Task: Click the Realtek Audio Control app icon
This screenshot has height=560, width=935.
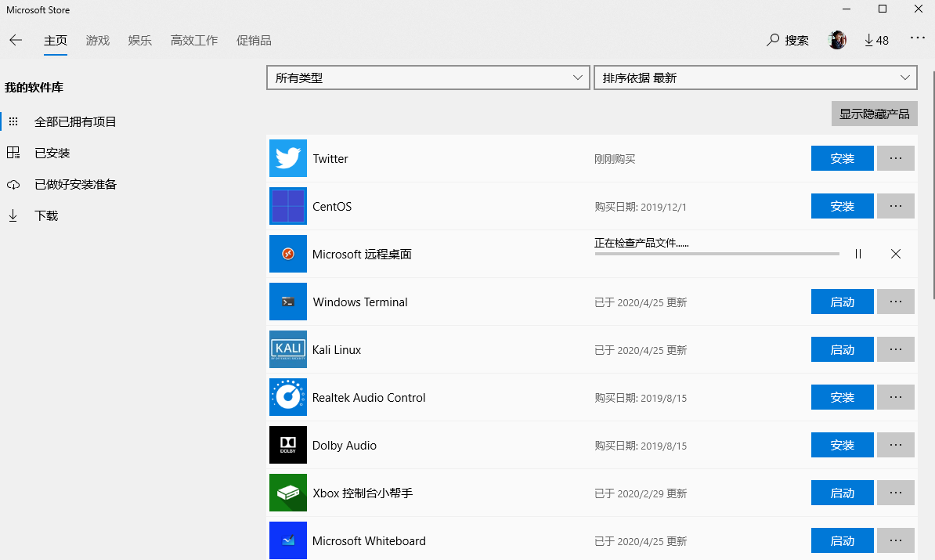Action: point(288,396)
